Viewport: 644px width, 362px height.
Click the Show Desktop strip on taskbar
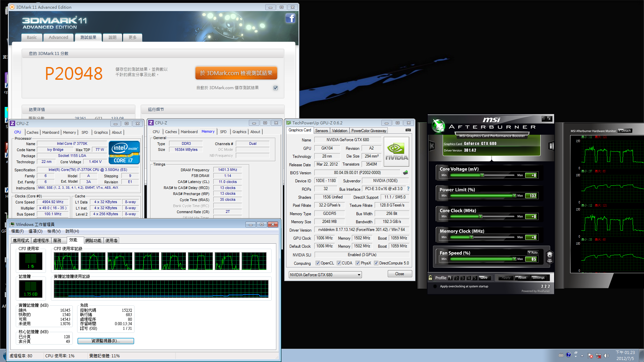pyautogui.click(x=641, y=355)
